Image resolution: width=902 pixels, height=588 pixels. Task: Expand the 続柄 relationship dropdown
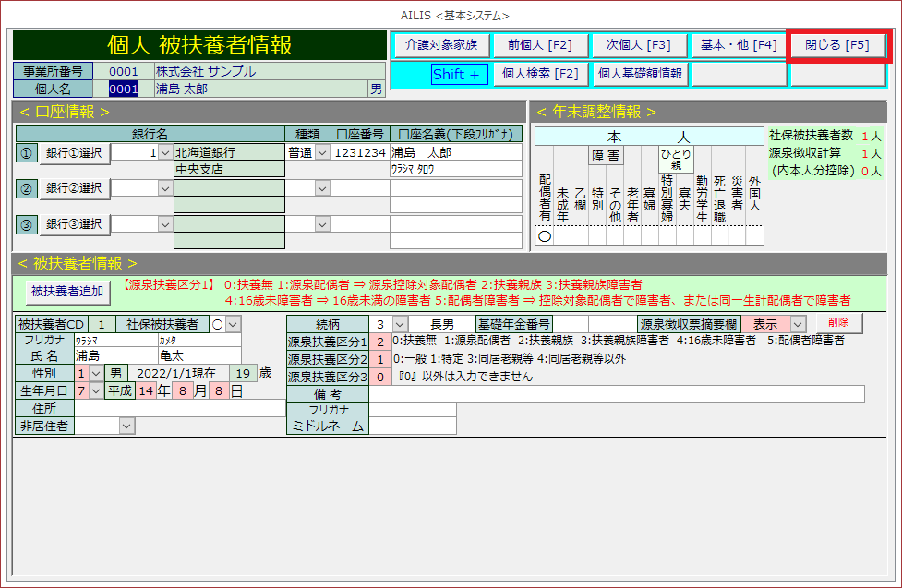[399, 324]
